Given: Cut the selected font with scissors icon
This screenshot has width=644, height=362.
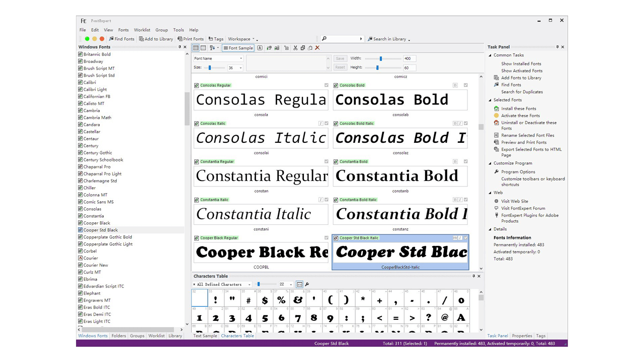Looking at the screenshot, I should click(295, 48).
